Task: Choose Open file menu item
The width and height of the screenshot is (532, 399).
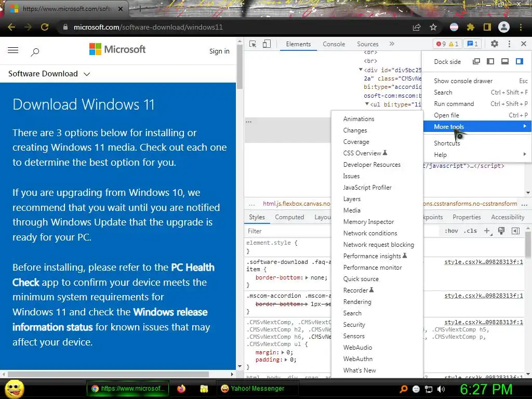Action: pos(477,115)
